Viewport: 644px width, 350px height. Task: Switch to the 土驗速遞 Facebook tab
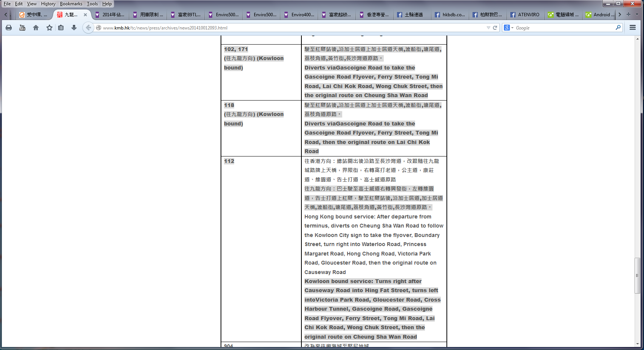[x=412, y=15]
